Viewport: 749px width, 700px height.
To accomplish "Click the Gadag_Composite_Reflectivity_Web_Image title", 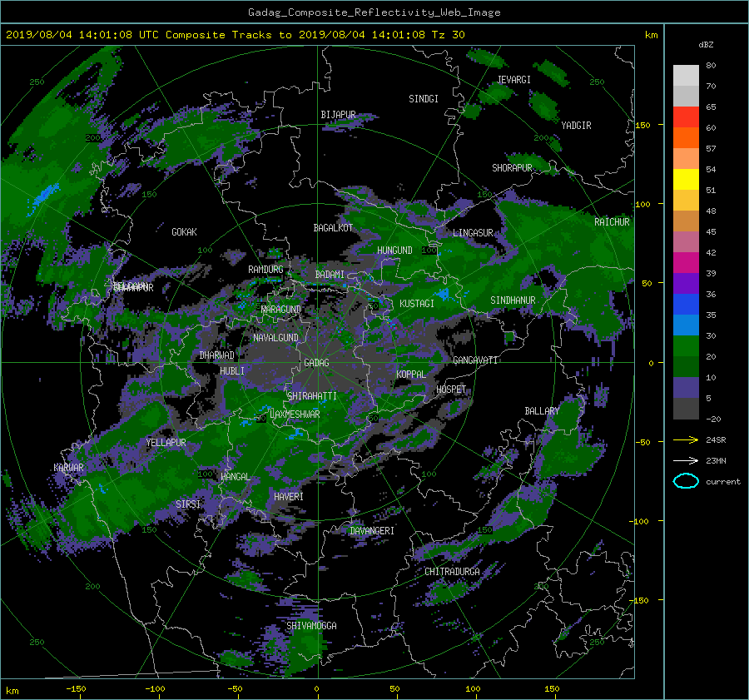I will (374, 12).
